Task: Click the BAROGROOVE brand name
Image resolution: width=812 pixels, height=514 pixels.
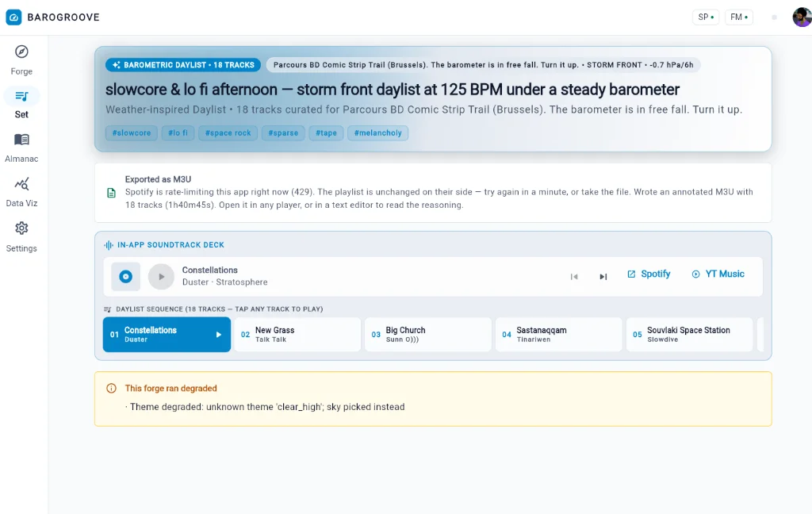Action: point(63,17)
